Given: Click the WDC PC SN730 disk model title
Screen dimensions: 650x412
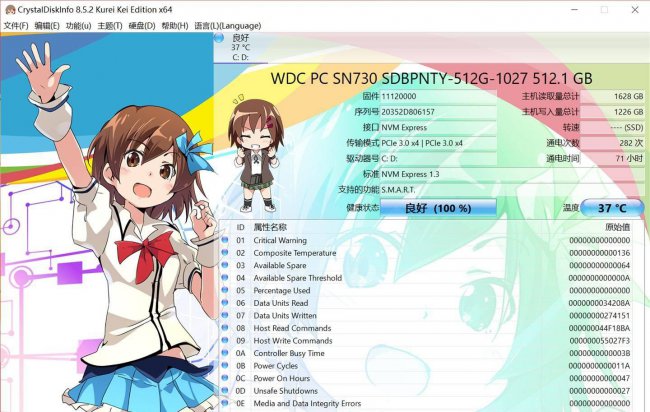Looking at the screenshot, I should coord(431,78).
